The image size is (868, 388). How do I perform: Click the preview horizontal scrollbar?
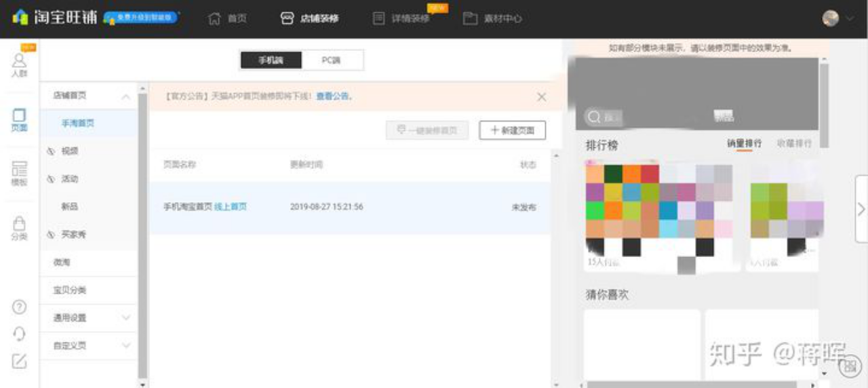pos(692,385)
